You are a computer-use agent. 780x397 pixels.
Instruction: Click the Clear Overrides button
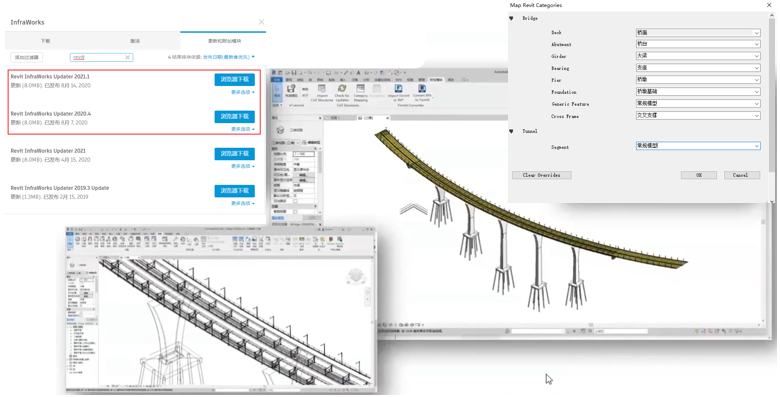[x=542, y=175]
